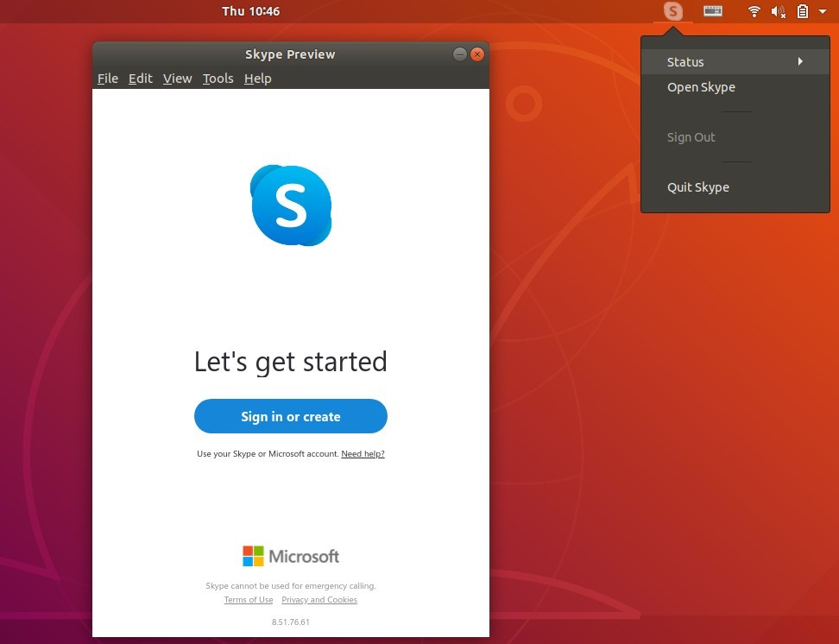Open the keyboard input indicator icon
This screenshot has height=644, width=839.
(713, 10)
